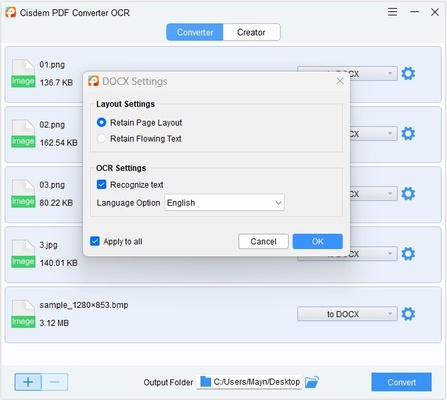Toggle the Apply to all checkbox
Screen dimensions: 447x400
click(x=95, y=241)
